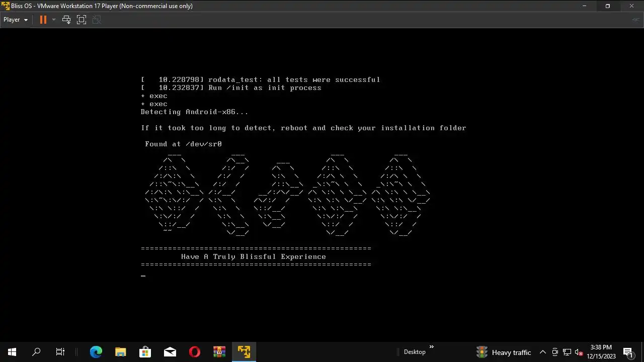Image resolution: width=644 pixels, height=362 pixels.
Task: Collapse the VMware toolbar with the double-chevron
Action: click(636, 20)
